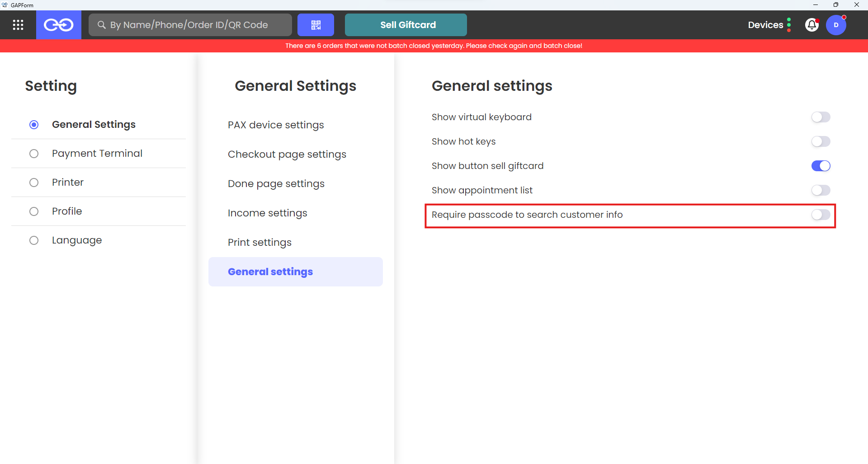Screen dimensions: 868x464
Task: Click the Devices status dots indicator
Action: coord(789,25)
